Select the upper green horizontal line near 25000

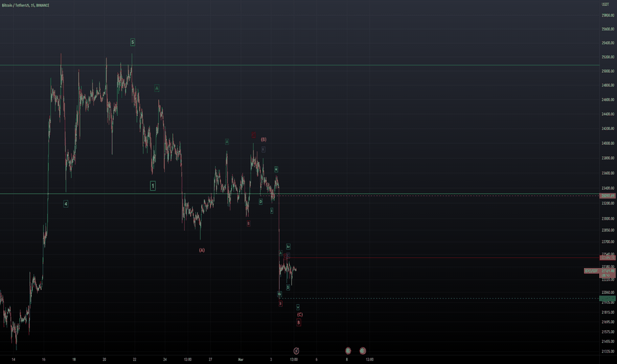tap(300, 65)
